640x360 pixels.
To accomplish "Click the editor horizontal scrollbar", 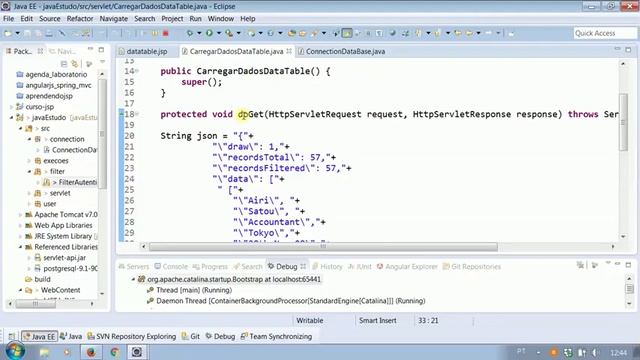I will click(x=323, y=247).
